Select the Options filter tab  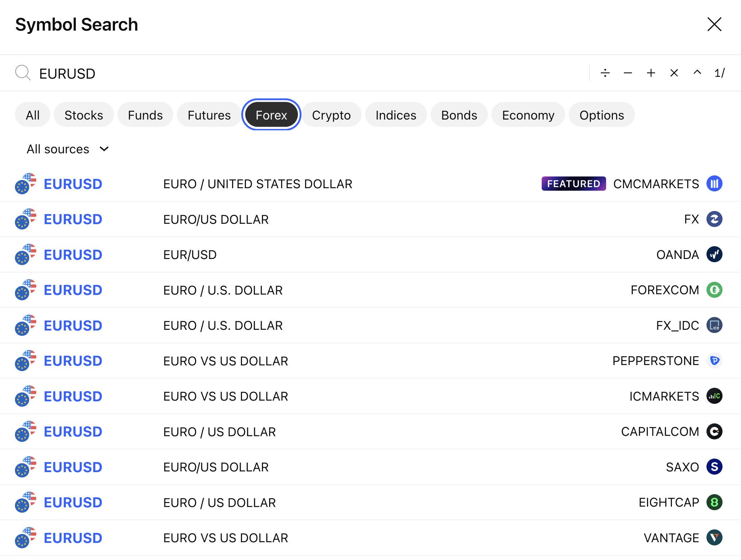[x=601, y=115]
